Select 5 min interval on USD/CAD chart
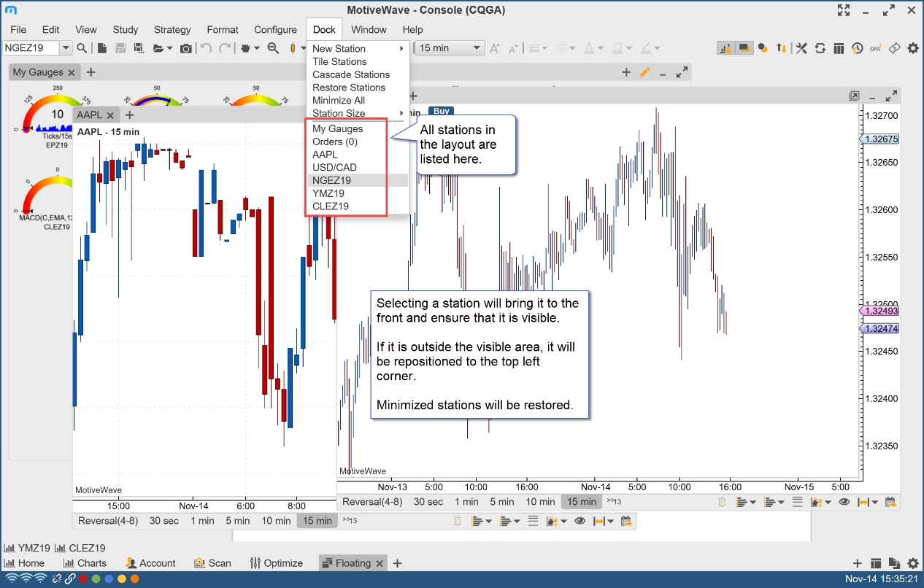Viewport: 924px width, 588px height. click(x=502, y=502)
